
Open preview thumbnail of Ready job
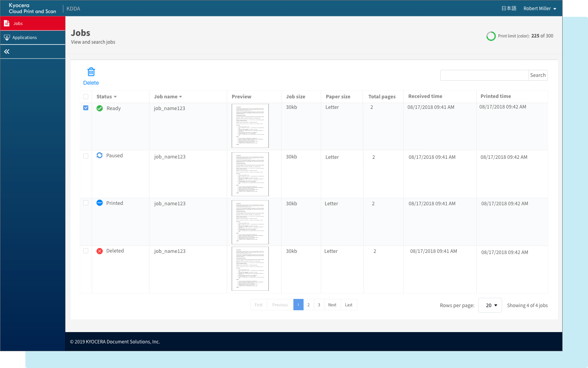(250, 126)
